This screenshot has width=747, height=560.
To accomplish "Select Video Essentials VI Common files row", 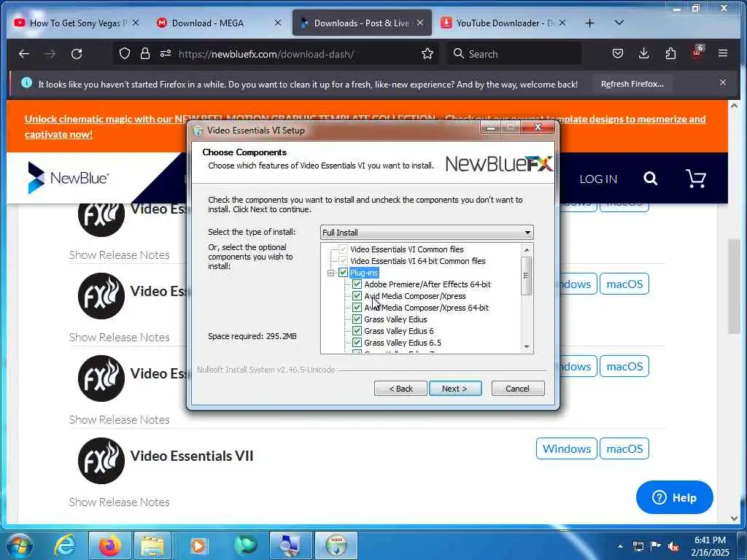I will tap(406, 249).
